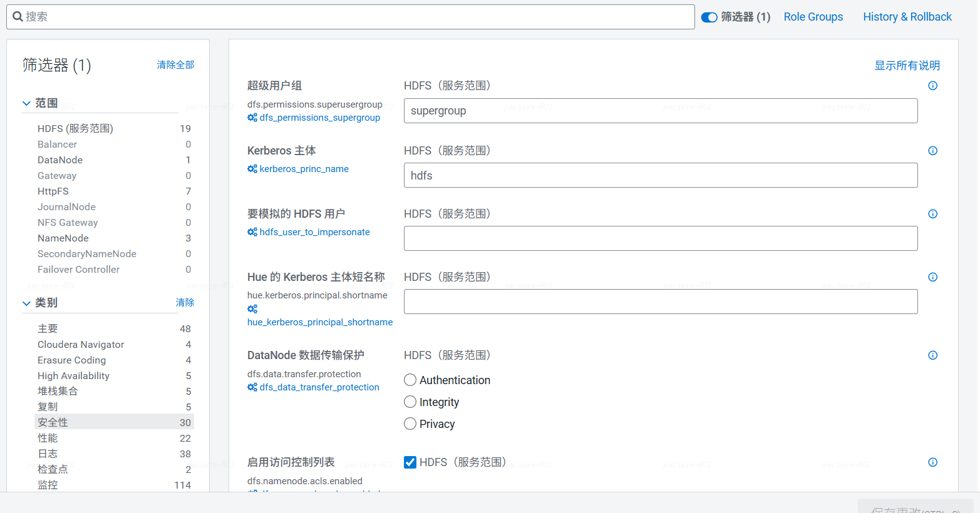Show help icon for DataNode 数据传输保护
Viewport: 980px width, 513px height.
pos(932,355)
